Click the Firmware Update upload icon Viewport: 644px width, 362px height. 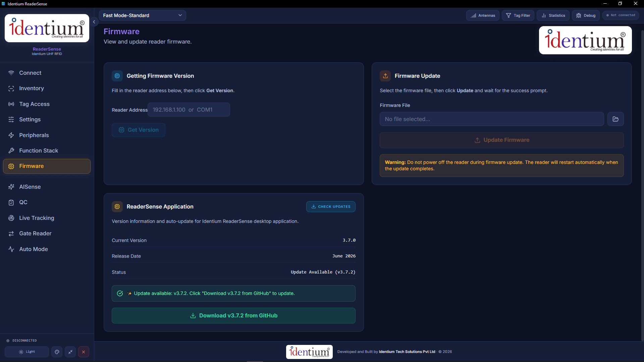click(385, 76)
